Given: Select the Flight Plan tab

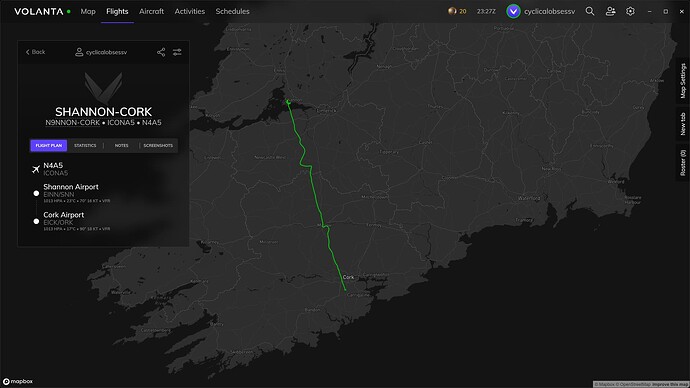Looking at the screenshot, I should [49, 146].
